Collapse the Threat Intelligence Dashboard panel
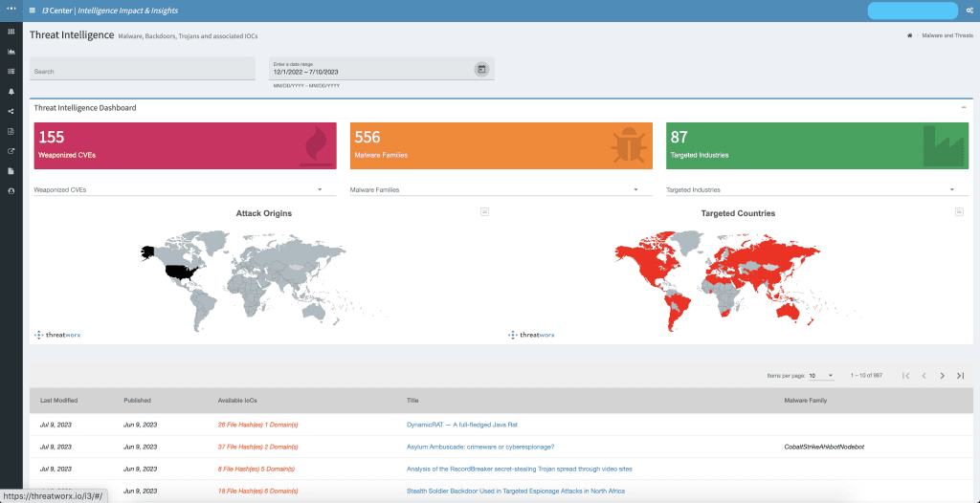The width and height of the screenshot is (980, 503). click(x=964, y=107)
